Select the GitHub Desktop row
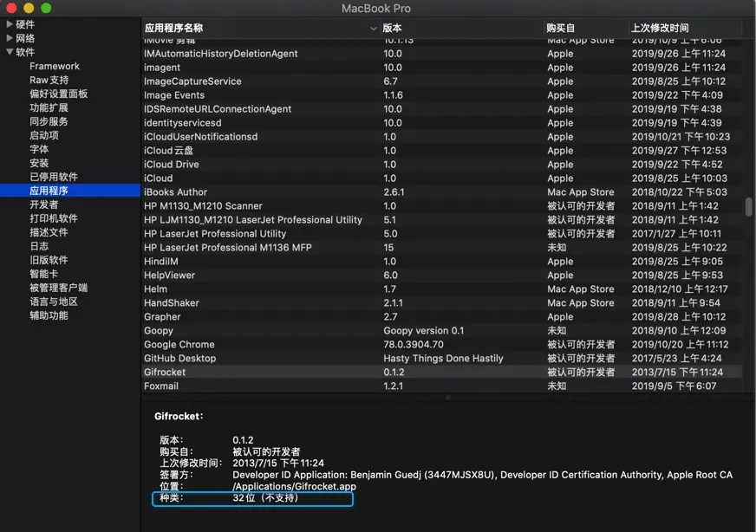Viewport: 756px width, 532px height. [441, 358]
